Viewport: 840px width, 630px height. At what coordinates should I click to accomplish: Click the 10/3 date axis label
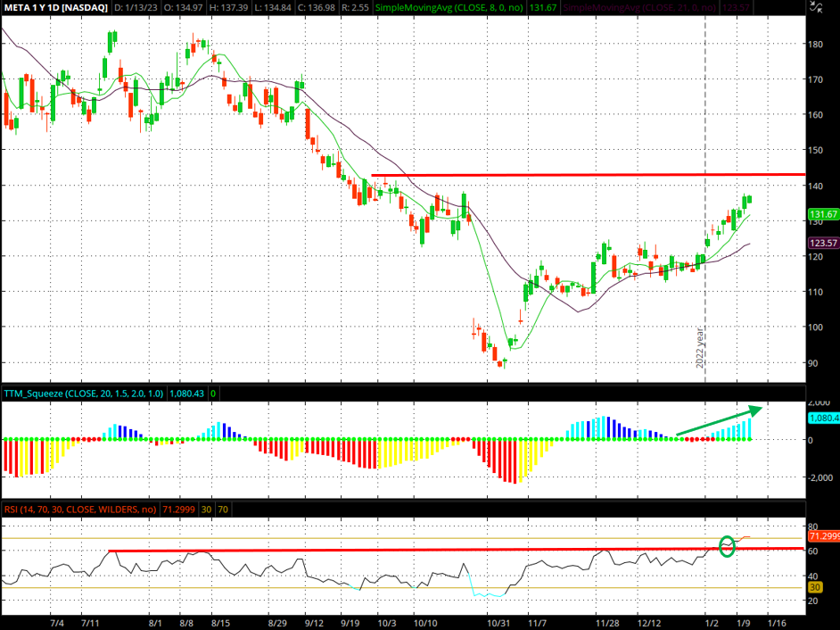[387, 623]
